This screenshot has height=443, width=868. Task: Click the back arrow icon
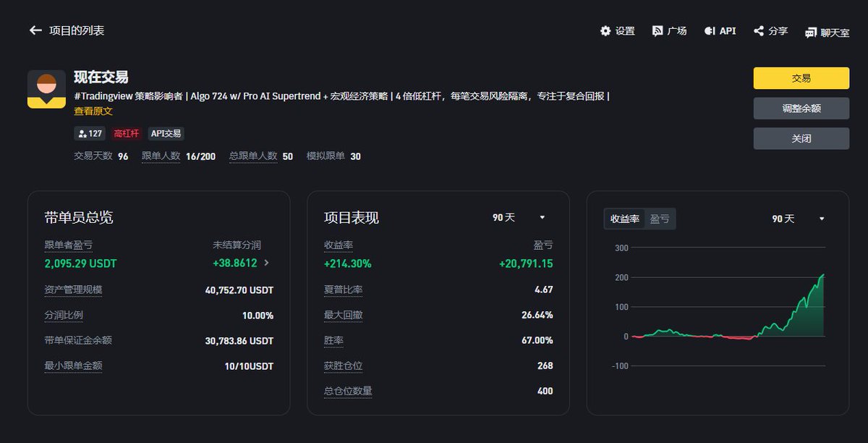click(x=35, y=30)
